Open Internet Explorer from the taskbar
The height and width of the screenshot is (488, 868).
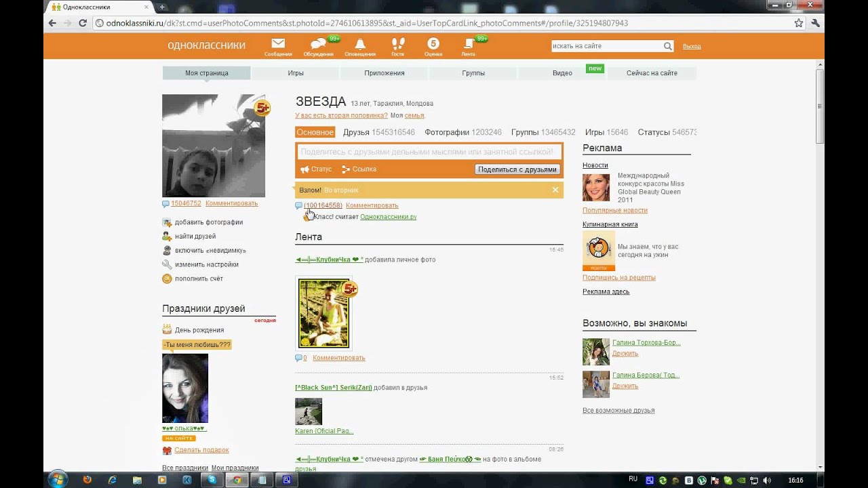[x=113, y=480]
